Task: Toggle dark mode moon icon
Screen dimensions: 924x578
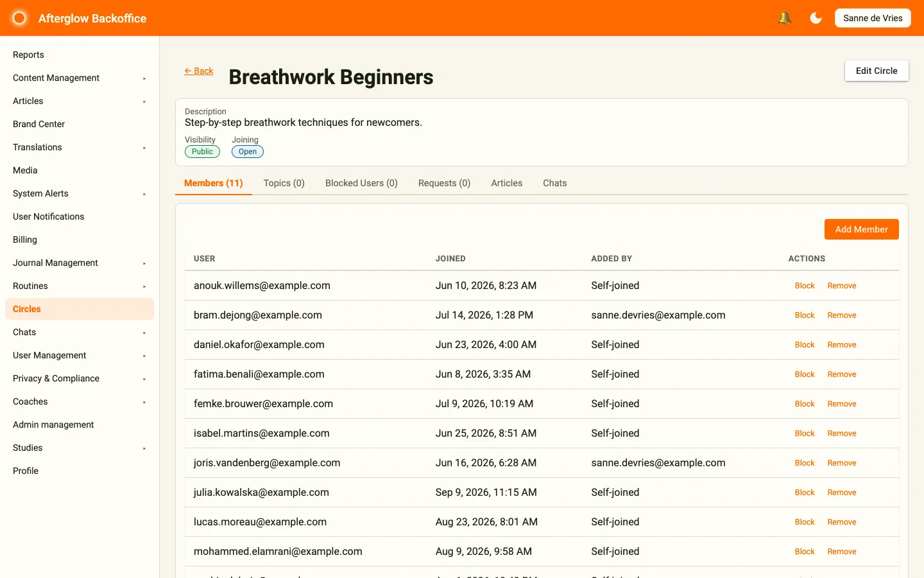Action: (x=816, y=18)
